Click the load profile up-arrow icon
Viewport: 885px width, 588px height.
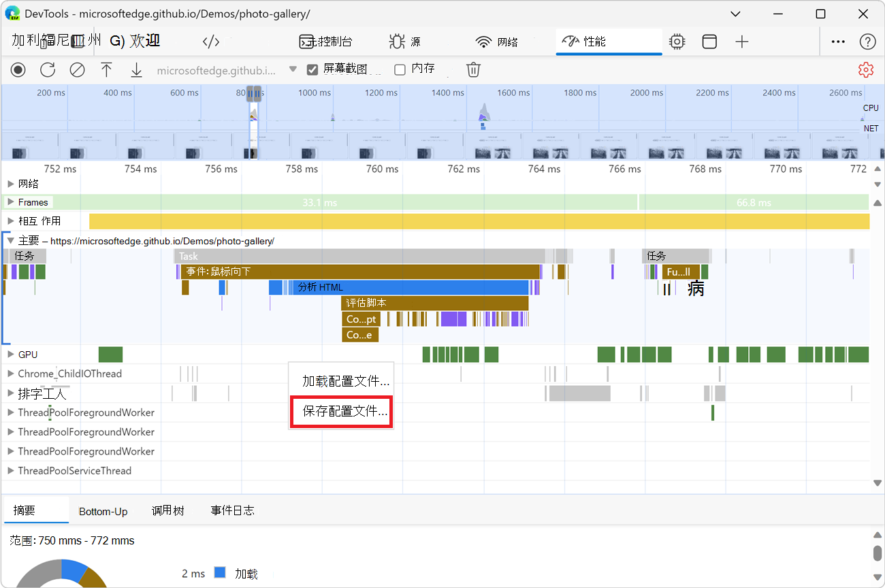[x=106, y=69]
